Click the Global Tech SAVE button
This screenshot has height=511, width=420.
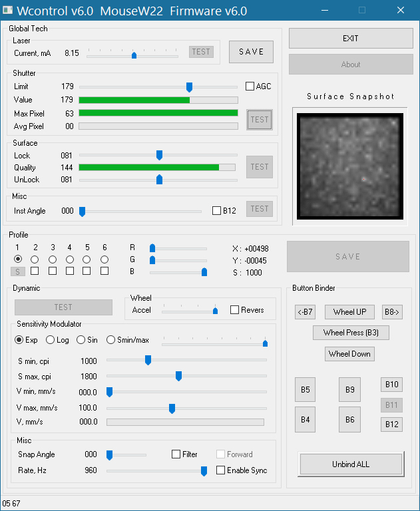pos(251,52)
